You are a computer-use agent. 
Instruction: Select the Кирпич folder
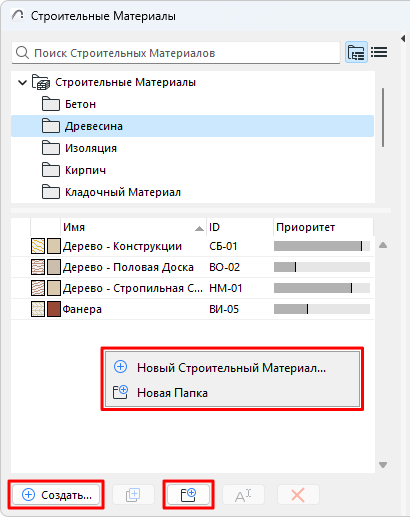(x=193, y=170)
